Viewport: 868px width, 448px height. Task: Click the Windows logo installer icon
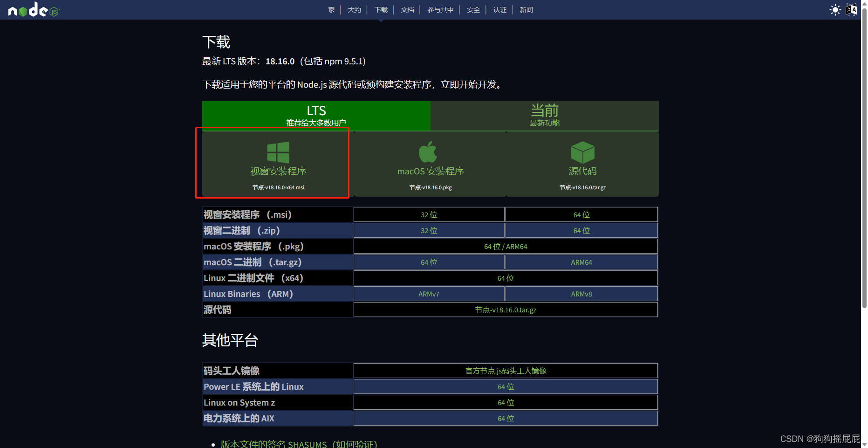point(278,152)
